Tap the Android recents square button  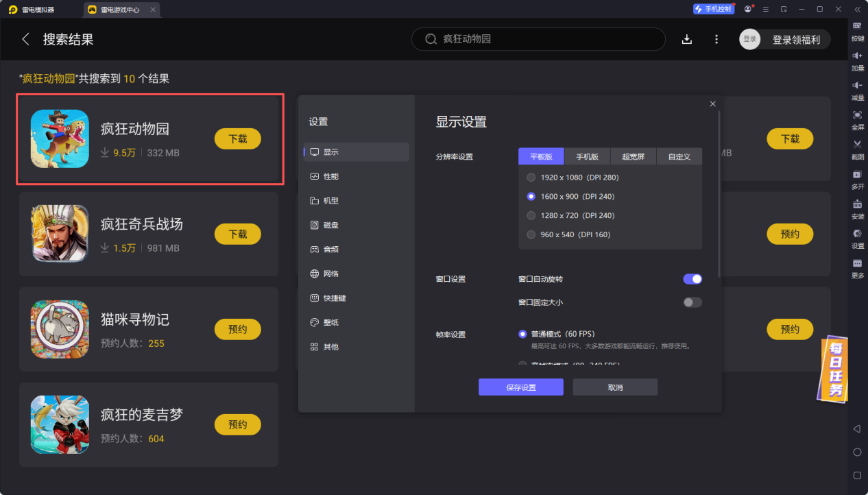click(857, 475)
